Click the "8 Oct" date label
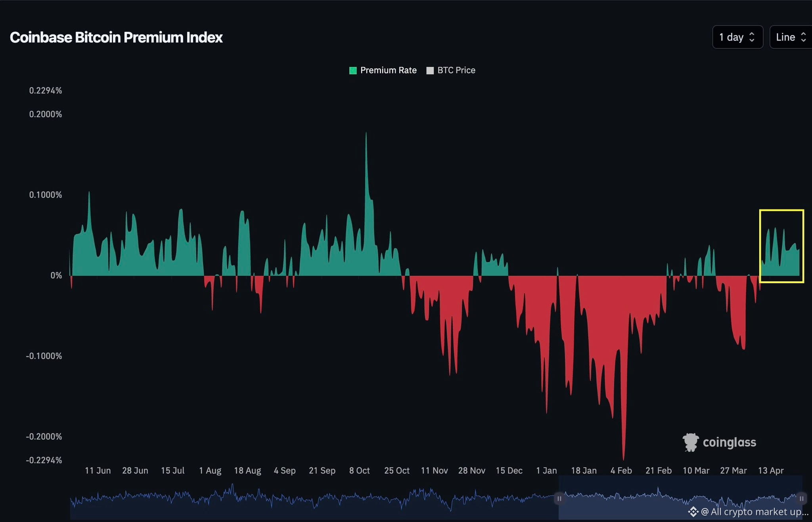 [x=360, y=470]
